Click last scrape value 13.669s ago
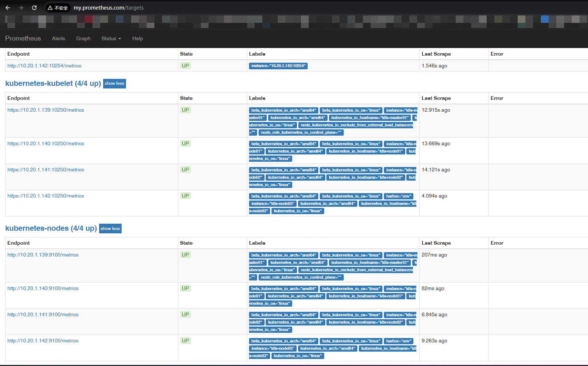588x366 pixels. point(436,143)
